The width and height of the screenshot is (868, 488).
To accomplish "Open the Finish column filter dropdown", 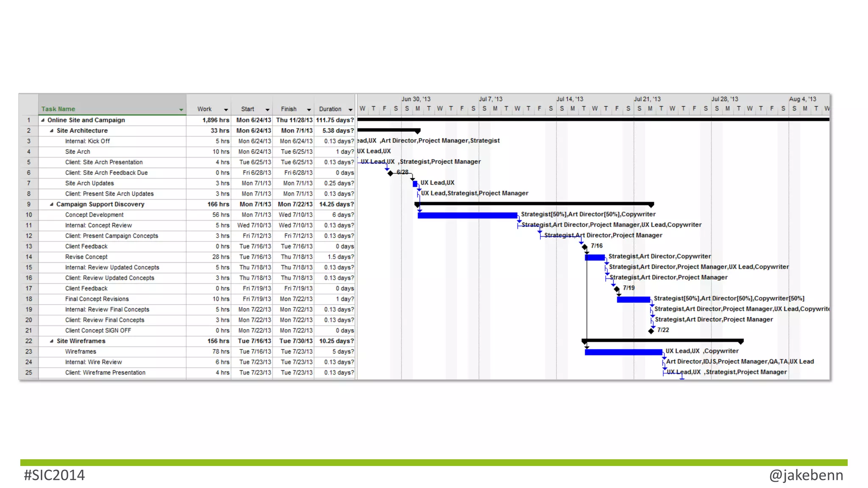I will tap(309, 110).
